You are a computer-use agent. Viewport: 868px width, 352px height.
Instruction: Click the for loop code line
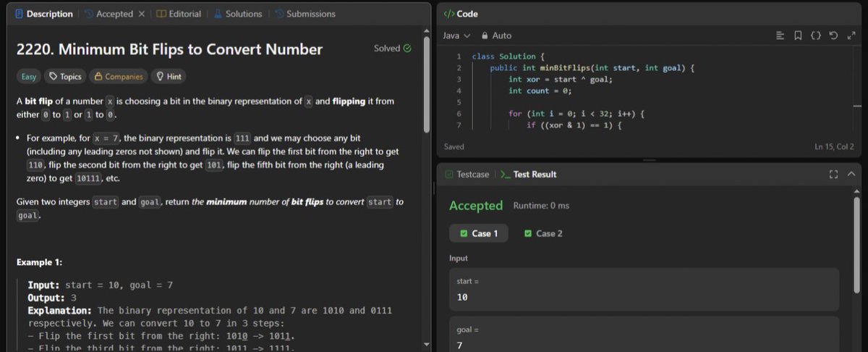coord(576,114)
